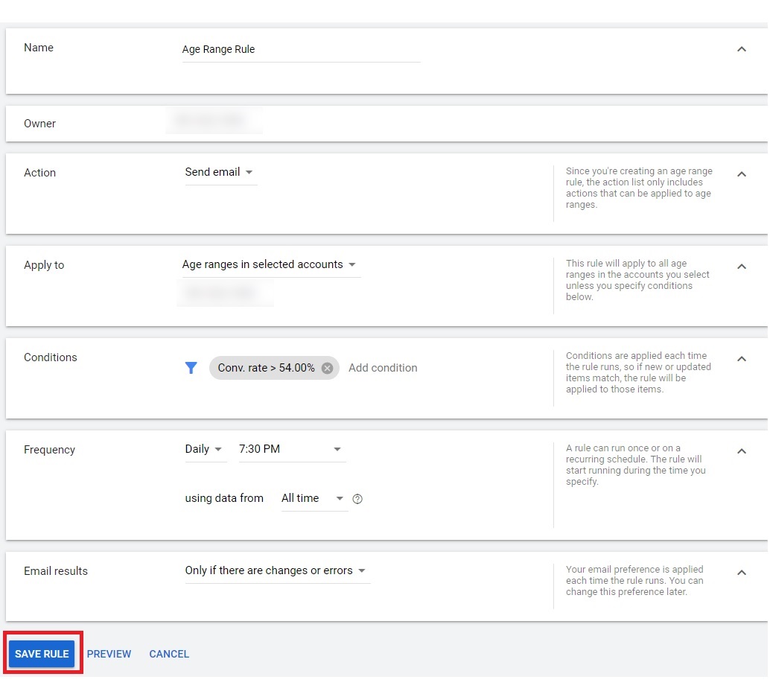Click the Preview button
This screenshot has width=770, height=700.
(109, 654)
